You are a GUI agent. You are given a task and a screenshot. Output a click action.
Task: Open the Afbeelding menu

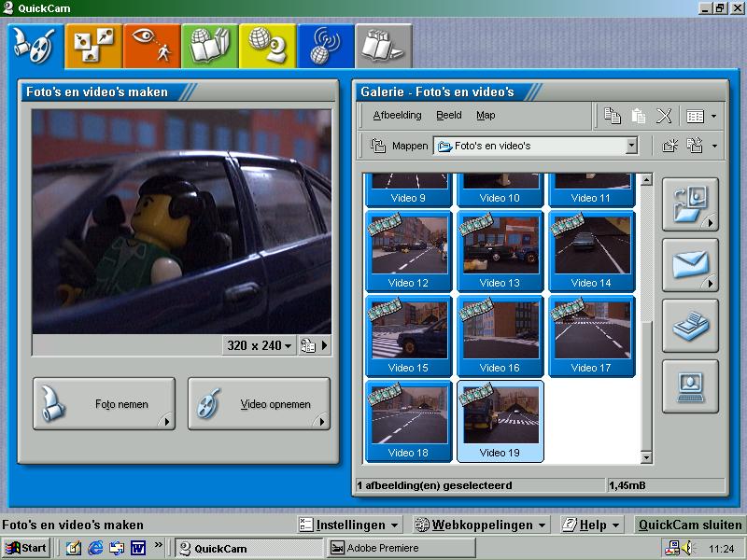pos(396,116)
